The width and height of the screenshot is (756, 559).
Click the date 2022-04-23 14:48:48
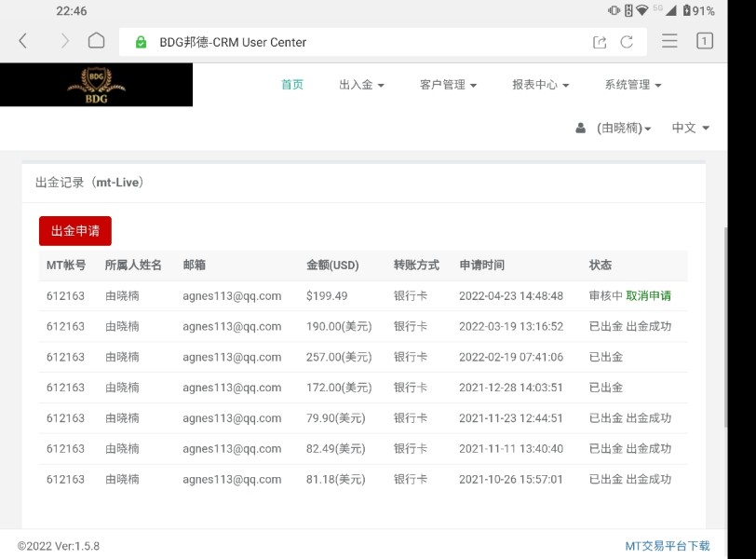511,295
